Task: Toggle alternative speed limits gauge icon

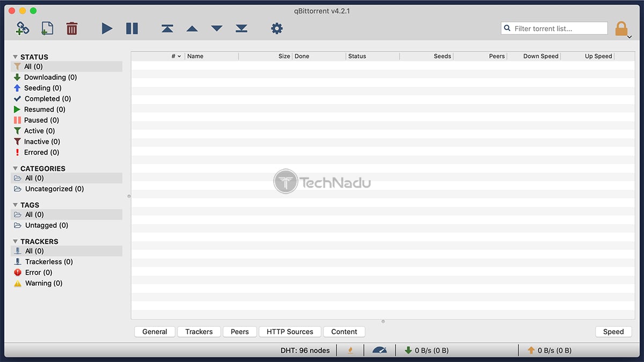Action: (379, 350)
